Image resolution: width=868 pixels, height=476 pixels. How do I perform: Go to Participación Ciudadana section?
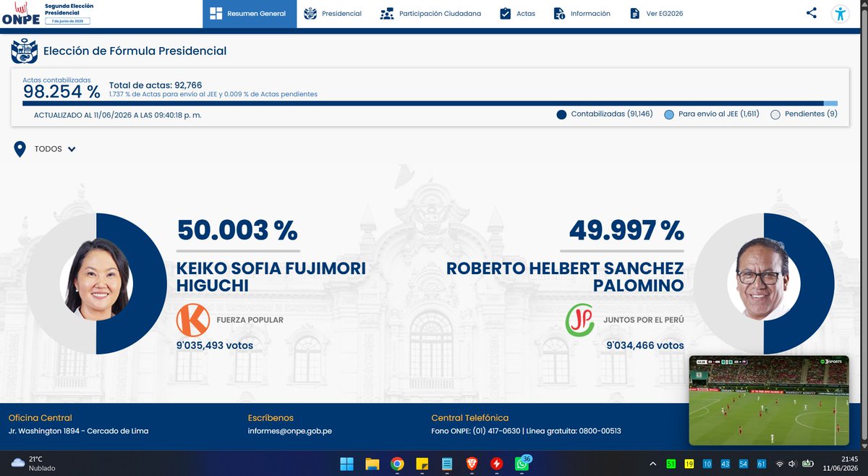[x=430, y=14]
